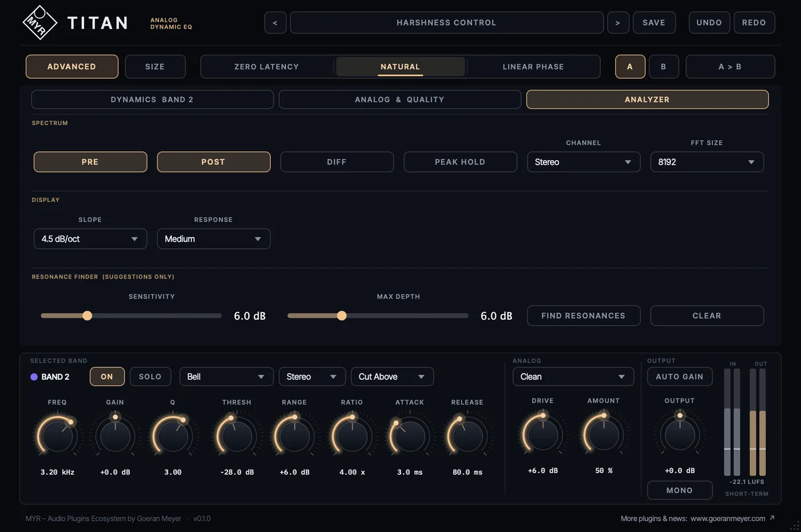Turn off Band 2 with ON button
The height and width of the screenshot is (532, 801).
click(107, 376)
